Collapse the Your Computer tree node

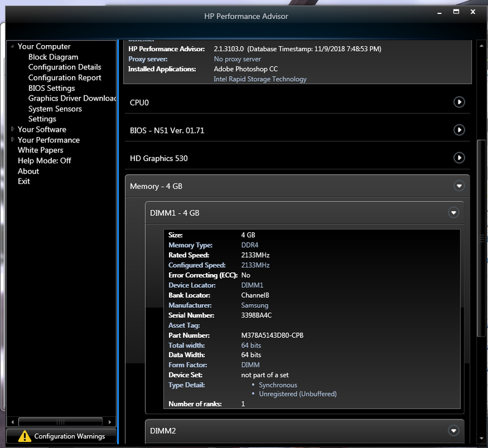12,46
